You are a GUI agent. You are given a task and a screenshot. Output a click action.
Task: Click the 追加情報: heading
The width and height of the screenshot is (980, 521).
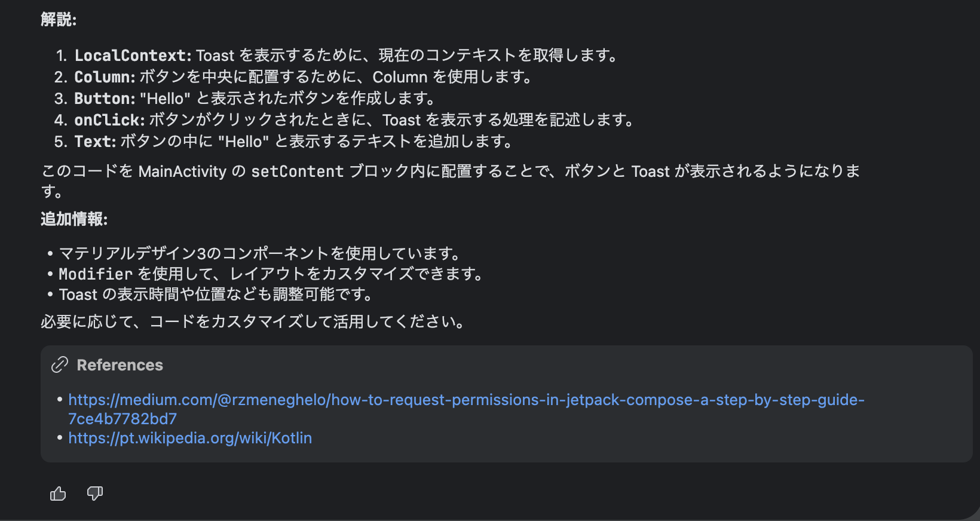coord(74,219)
